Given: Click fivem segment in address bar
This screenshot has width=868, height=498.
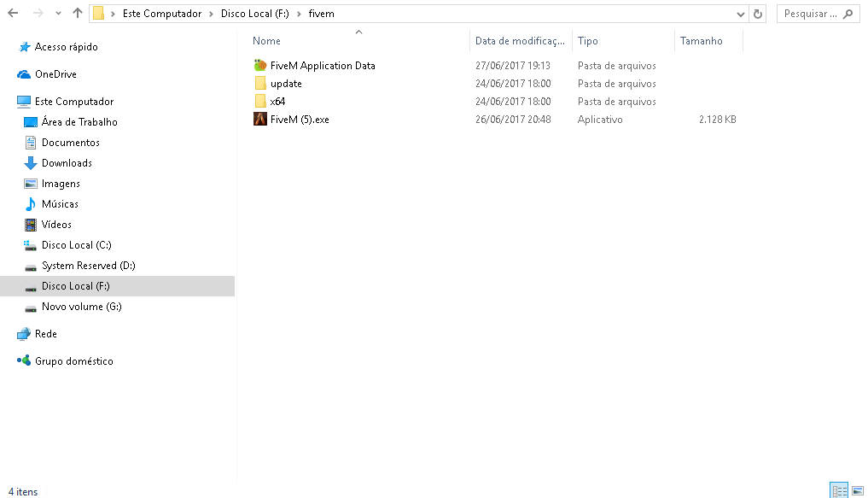Looking at the screenshot, I should point(321,14).
